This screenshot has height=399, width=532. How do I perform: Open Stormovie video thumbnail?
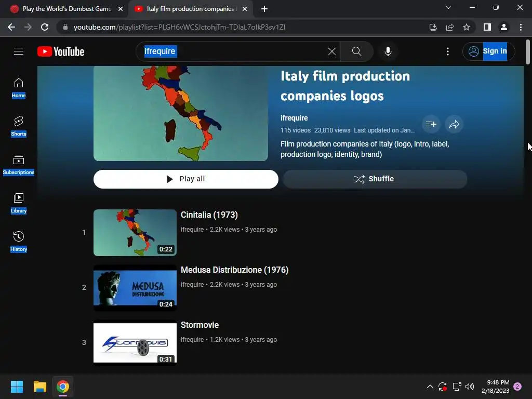[135, 343]
